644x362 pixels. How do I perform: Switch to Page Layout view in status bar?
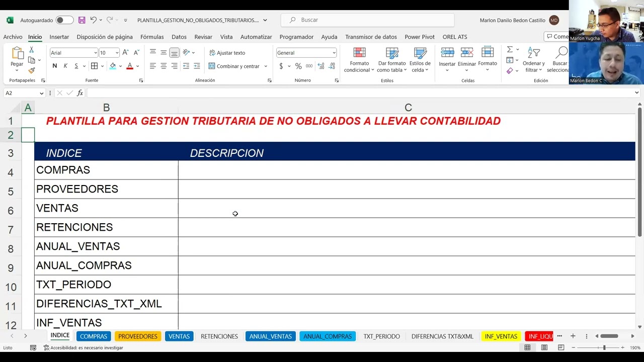click(544, 347)
